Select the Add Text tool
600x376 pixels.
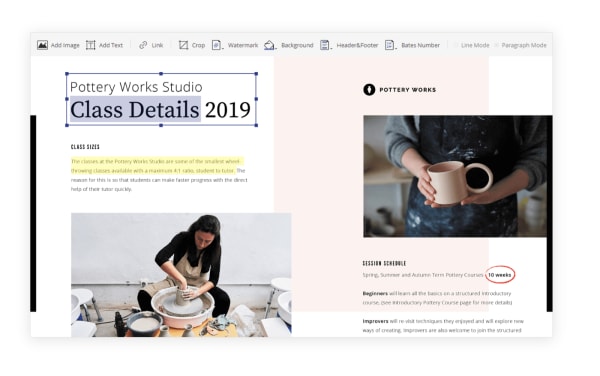(104, 45)
